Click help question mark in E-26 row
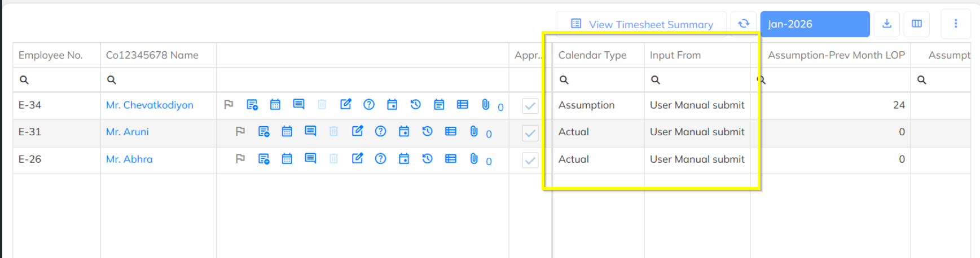This screenshot has width=980, height=258. point(381,158)
